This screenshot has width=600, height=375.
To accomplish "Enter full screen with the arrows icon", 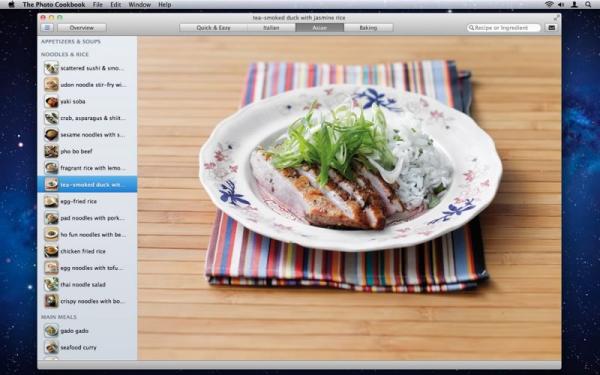I will coord(556,18).
